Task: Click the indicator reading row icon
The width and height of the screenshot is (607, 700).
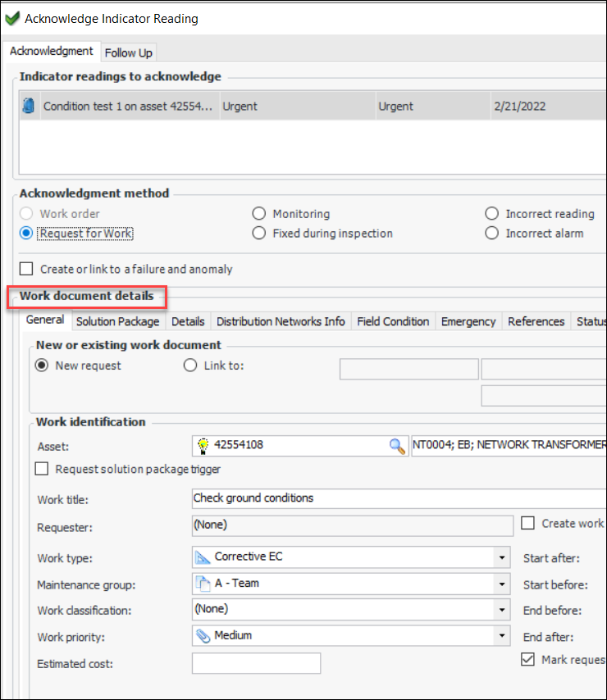Action: click(29, 107)
